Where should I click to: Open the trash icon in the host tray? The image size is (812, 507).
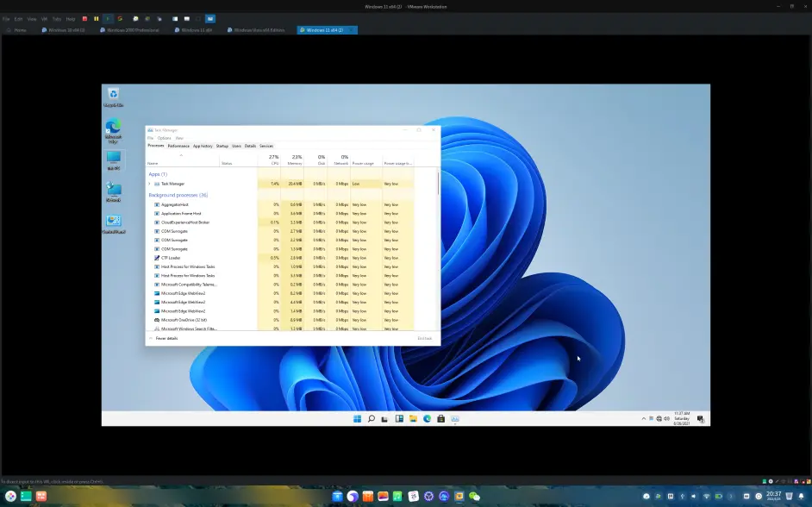pyautogui.click(x=789, y=496)
